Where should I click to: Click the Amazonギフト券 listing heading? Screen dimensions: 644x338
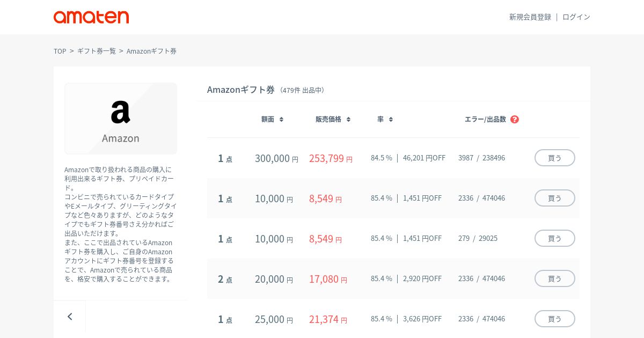[241, 90]
